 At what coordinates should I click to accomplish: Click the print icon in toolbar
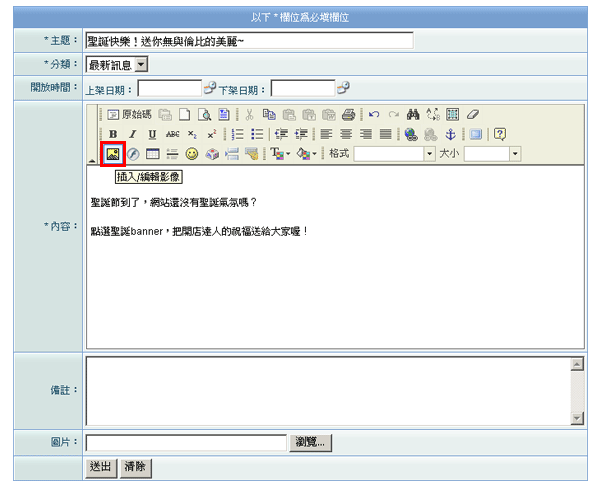(x=348, y=114)
